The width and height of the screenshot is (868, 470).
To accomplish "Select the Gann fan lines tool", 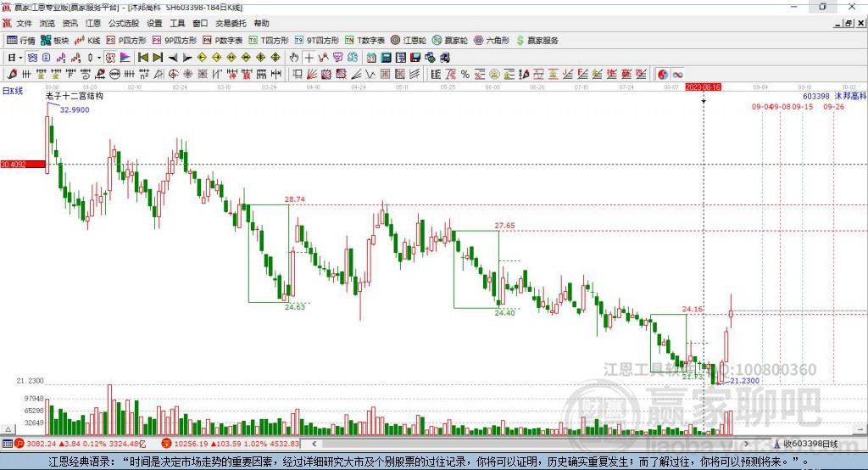I will (312, 75).
